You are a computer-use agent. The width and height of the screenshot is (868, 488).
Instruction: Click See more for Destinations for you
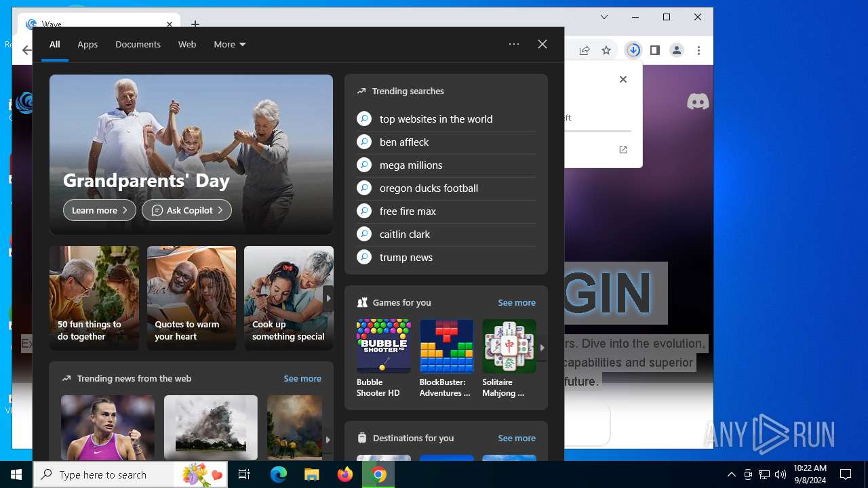(x=517, y=438)
